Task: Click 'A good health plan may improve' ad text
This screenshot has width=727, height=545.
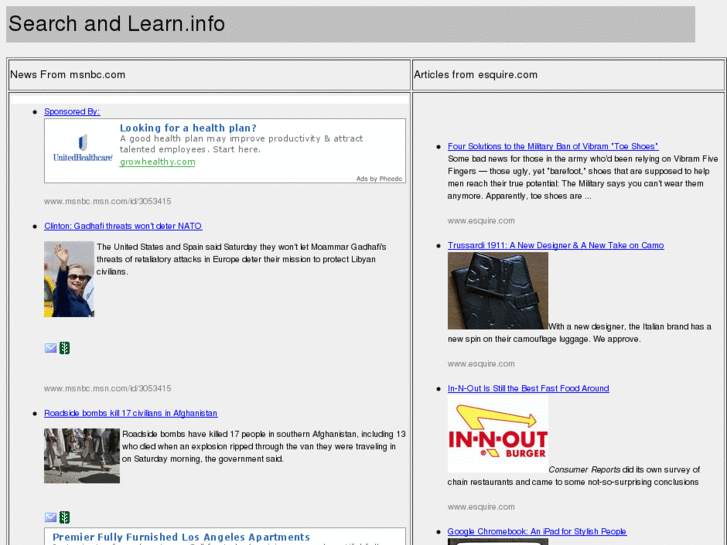Action: click(x=241, y=144)
